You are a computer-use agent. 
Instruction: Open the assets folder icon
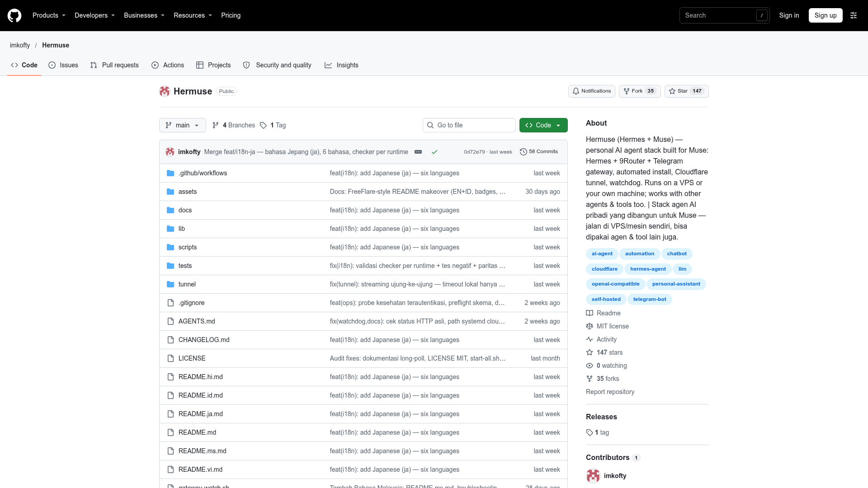(x=170, y=192)
